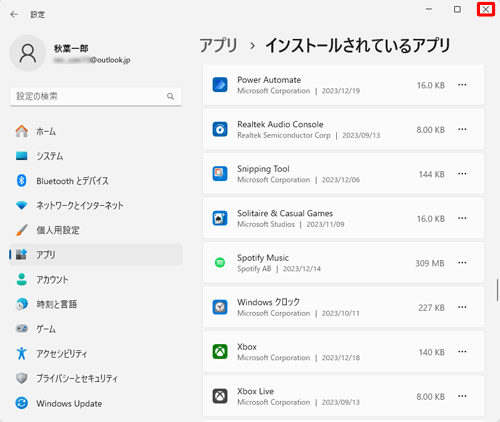Open more options for Windows クロック

tap(462, 307)
